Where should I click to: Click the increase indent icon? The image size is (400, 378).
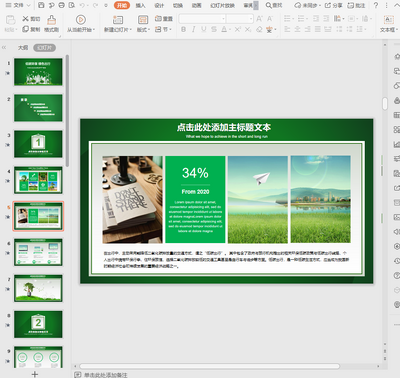[326, 19]
